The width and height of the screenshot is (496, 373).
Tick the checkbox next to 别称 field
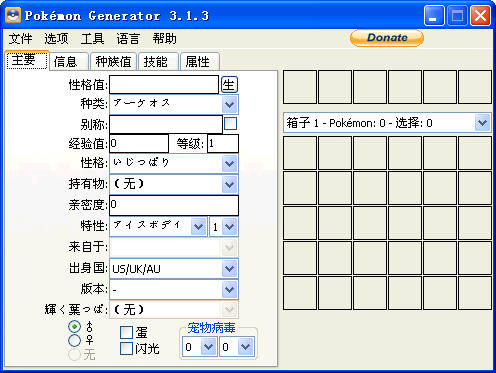click(x=231, y=124)
